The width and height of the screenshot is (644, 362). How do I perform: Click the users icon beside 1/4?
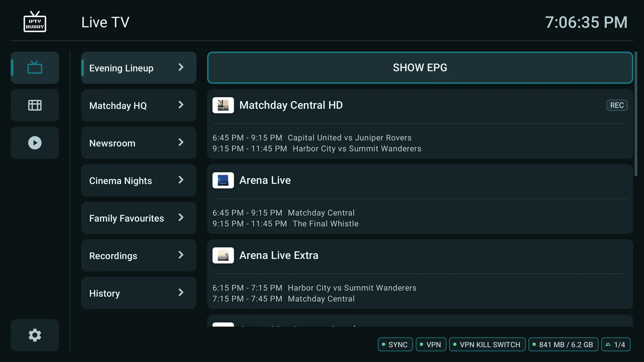608,344
